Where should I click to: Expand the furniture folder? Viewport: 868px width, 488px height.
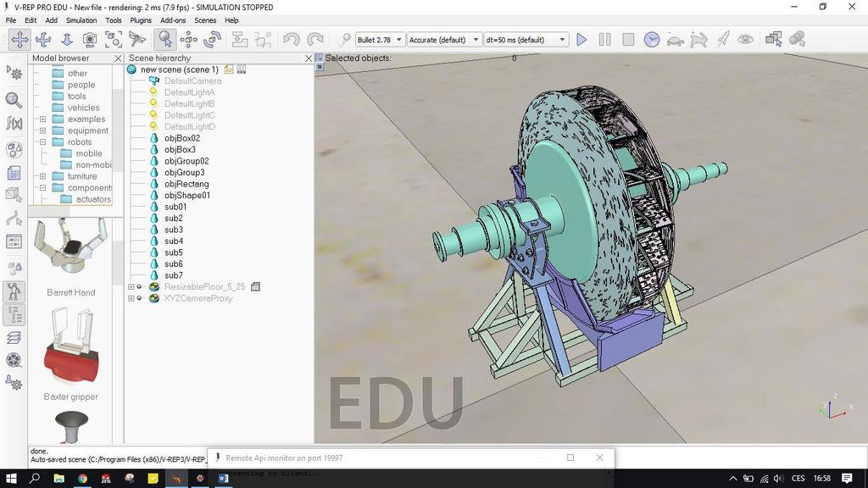(42, 176)
